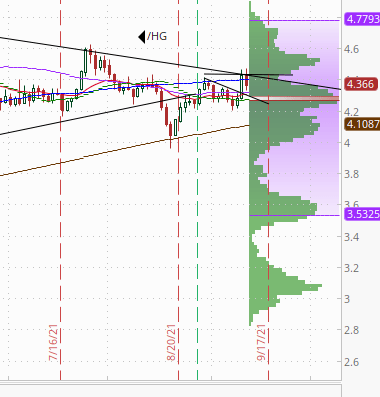This screenshot has width=380, height=397.
Task: Click the horizontal scrollbar below the chart
Action: pyautogui.click(x=171, y=391)
